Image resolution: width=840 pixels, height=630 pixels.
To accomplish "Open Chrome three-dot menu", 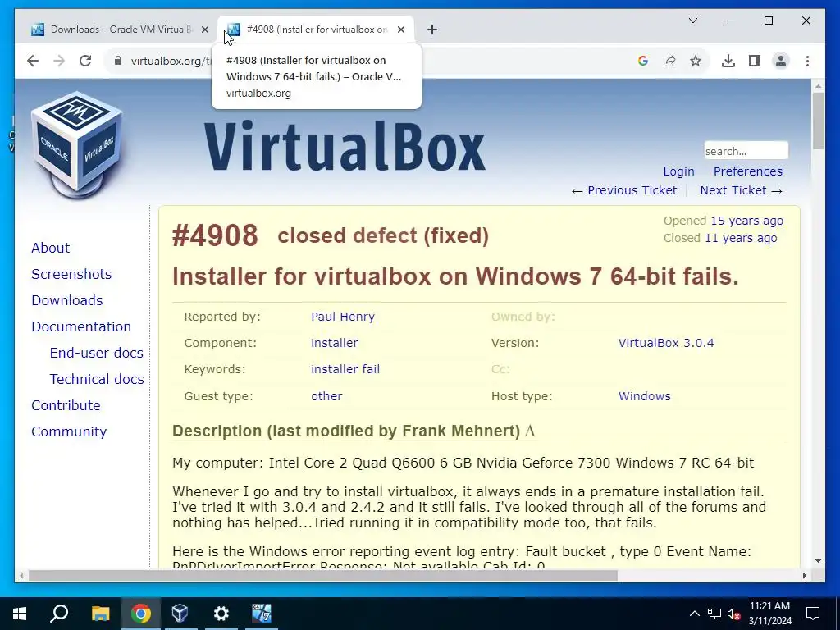I will pos(807,61).
